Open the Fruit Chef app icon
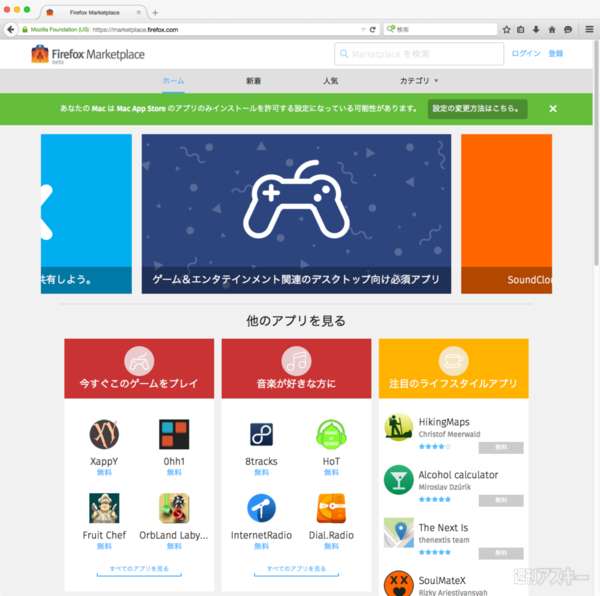This screenshot has width=600, height=596. (104, 508)
